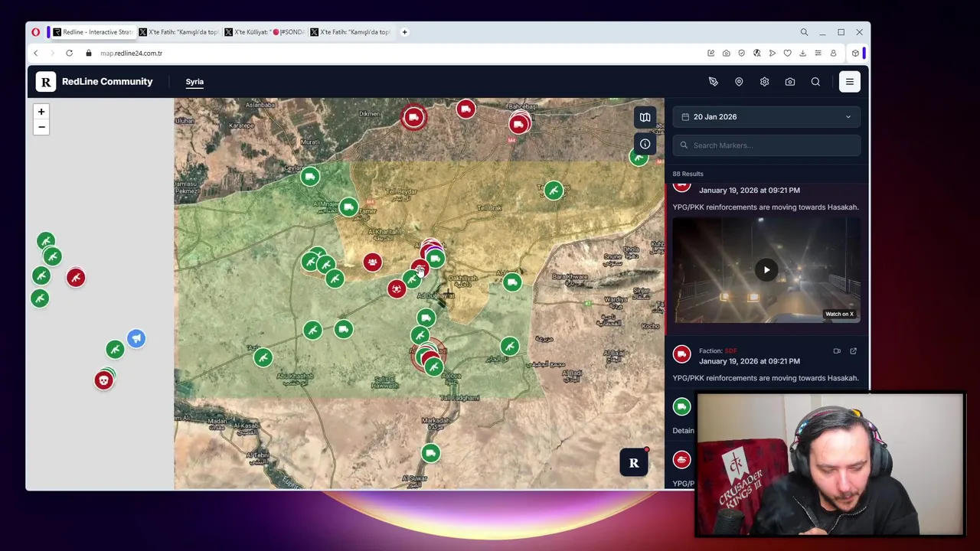
Task: Play the Hasakah reinforcements video
Action: pyautogui.click(x=766, y=269)
